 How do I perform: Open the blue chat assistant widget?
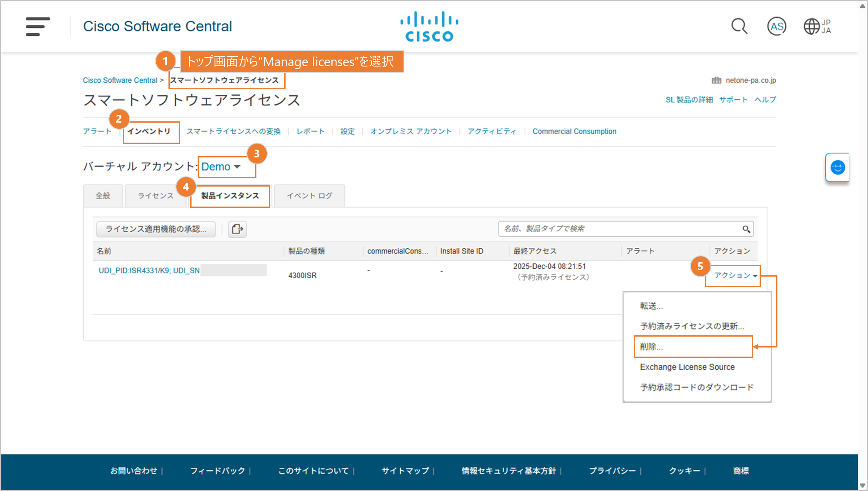point(837,167)
